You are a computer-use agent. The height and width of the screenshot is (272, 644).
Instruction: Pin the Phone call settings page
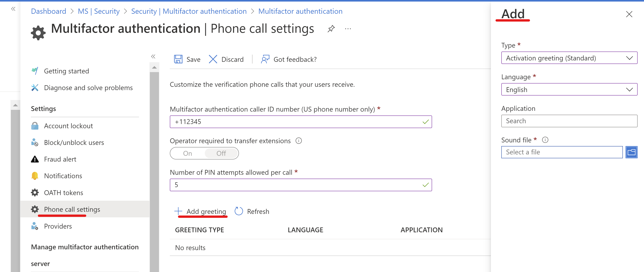point(331,28)
